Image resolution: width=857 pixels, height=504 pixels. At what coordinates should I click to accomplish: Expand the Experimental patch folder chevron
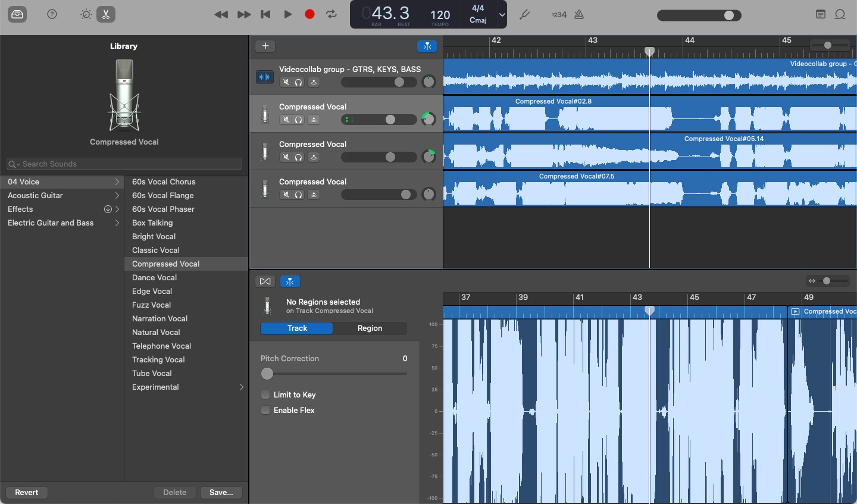click(241, 387)
